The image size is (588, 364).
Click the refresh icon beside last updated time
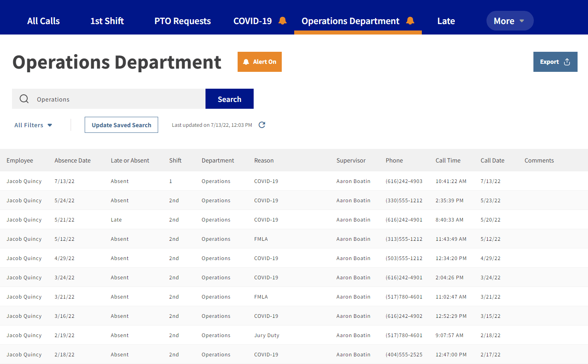point(262,125)
